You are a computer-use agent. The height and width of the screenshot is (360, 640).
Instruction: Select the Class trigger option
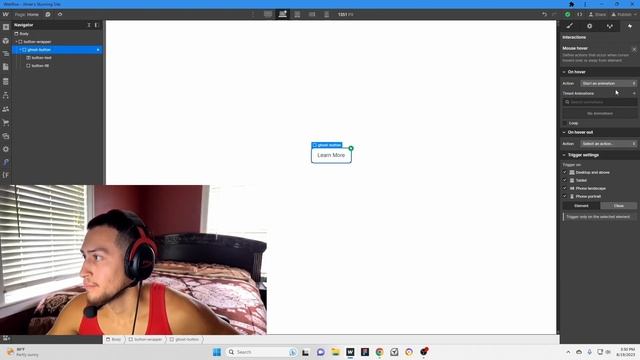618,206
